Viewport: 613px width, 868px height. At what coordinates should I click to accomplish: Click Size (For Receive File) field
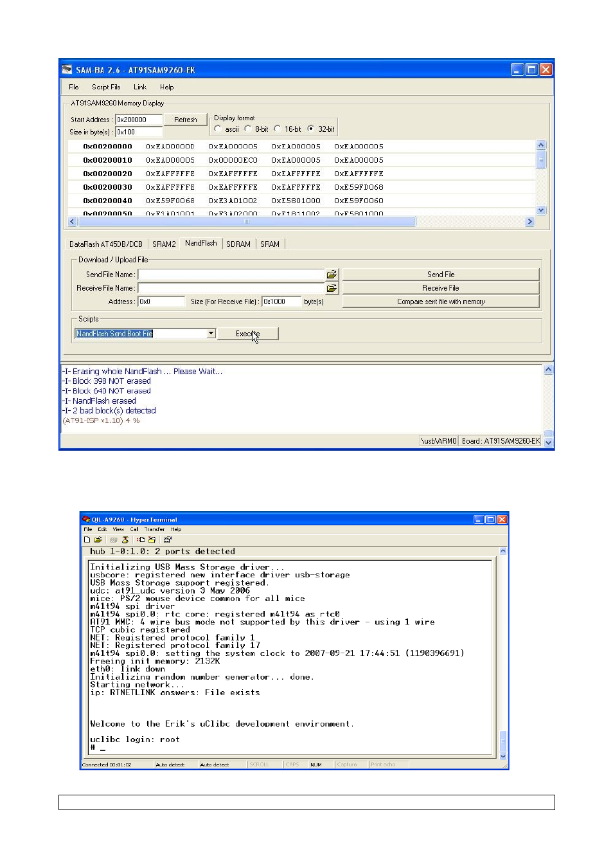pos(282,302)
